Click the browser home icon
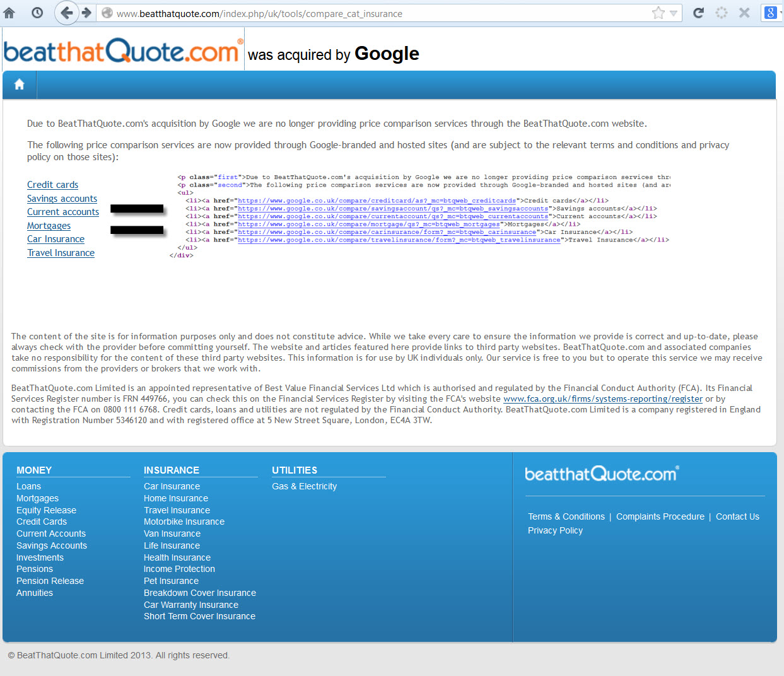784x676 pixels. (9, 13)
